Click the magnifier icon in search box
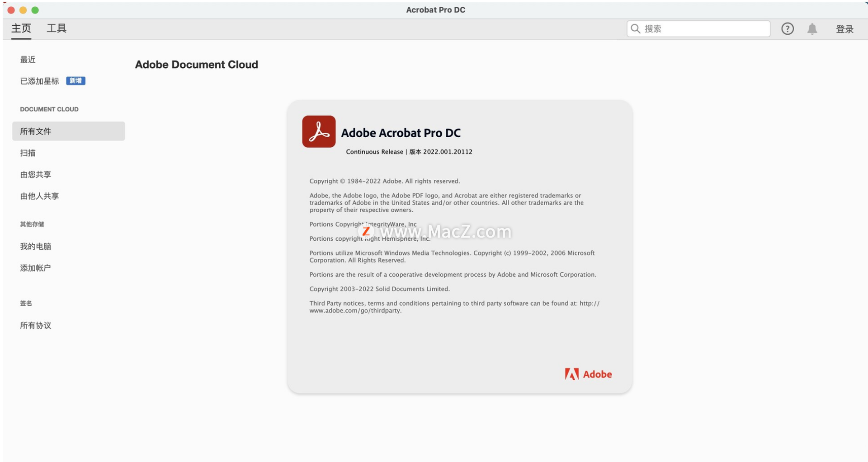 point(635,29)
